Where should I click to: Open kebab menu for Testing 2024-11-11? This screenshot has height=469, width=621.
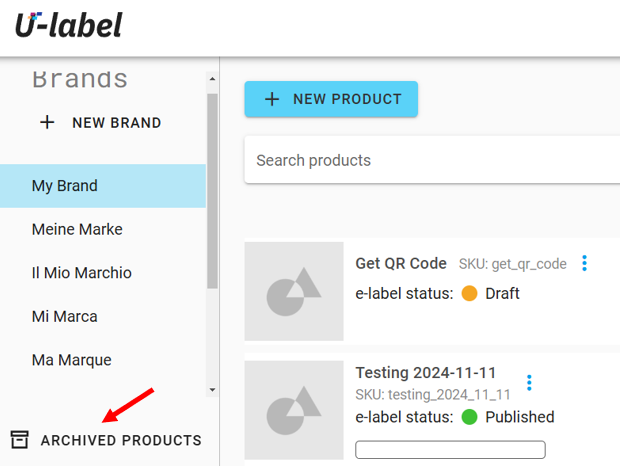click(x=529, y=383)
